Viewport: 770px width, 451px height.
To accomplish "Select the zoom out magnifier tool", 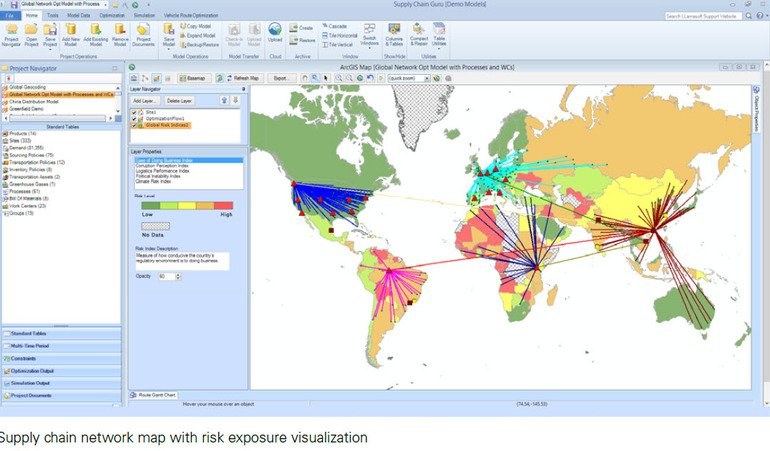I will coord(349,78).
